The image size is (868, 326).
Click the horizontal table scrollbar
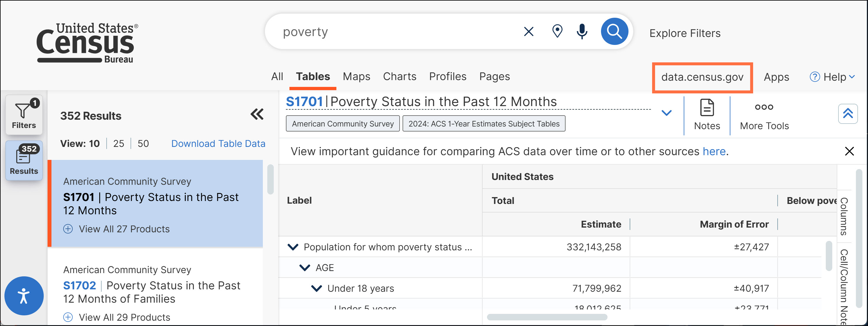point(547,317)
